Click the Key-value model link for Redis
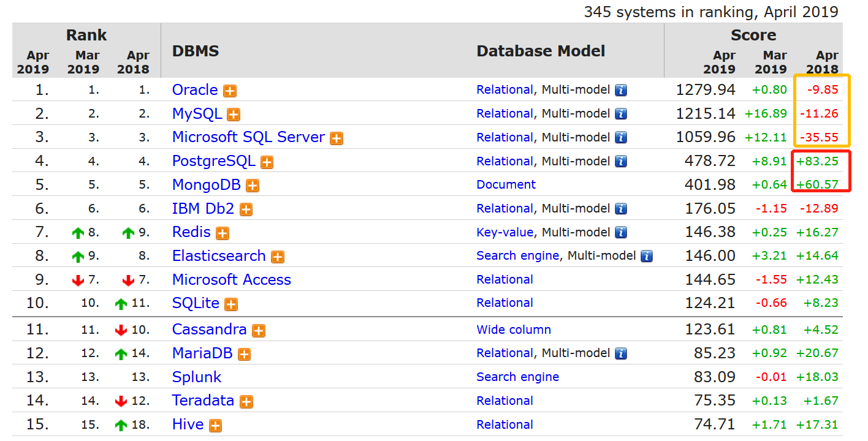Screen dimensions: 868x441 (505, 233)
